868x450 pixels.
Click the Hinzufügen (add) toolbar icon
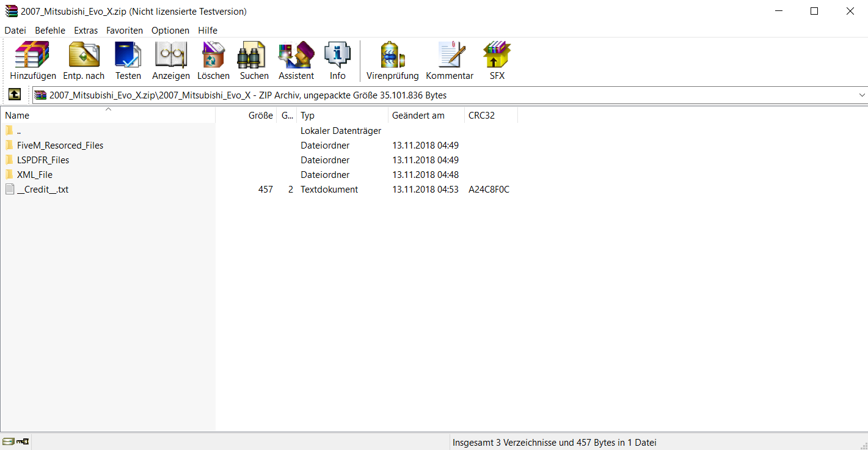pyautogui.click(x=32, y=55)
